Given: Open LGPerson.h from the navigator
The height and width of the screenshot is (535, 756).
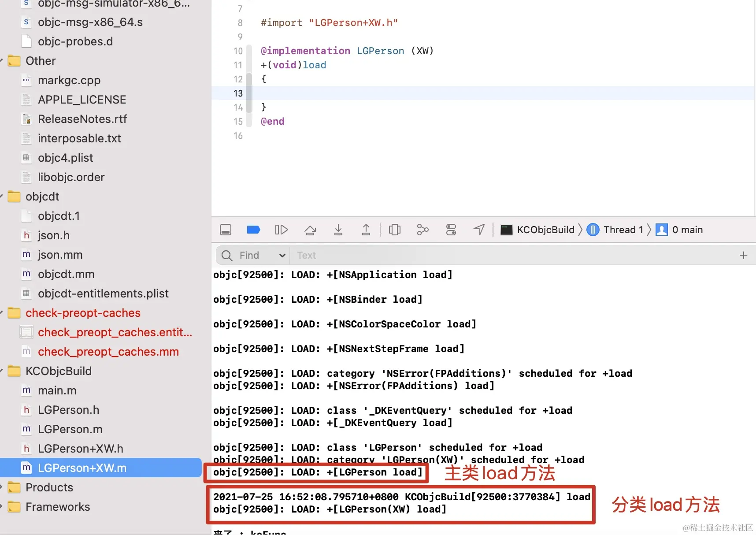Looking at the screenshot, I should click(68, 410).
